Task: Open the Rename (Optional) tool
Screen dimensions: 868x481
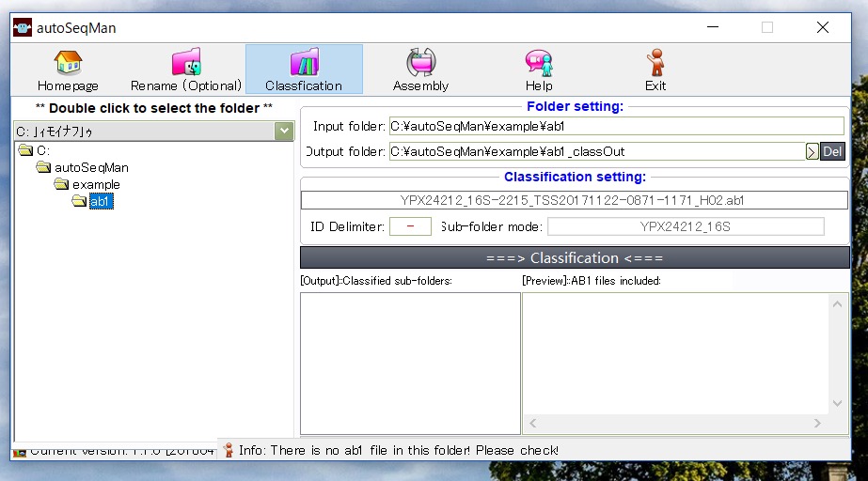Action: [186, 70]
